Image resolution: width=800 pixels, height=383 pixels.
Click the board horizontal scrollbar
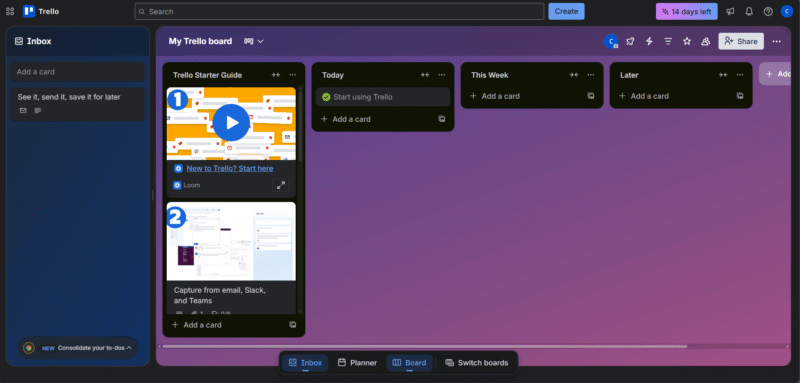pyautogui.click(x=424, y=347)
